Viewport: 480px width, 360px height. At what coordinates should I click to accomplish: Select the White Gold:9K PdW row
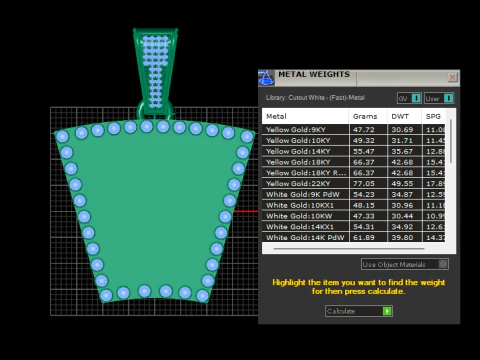pos(353,194)
